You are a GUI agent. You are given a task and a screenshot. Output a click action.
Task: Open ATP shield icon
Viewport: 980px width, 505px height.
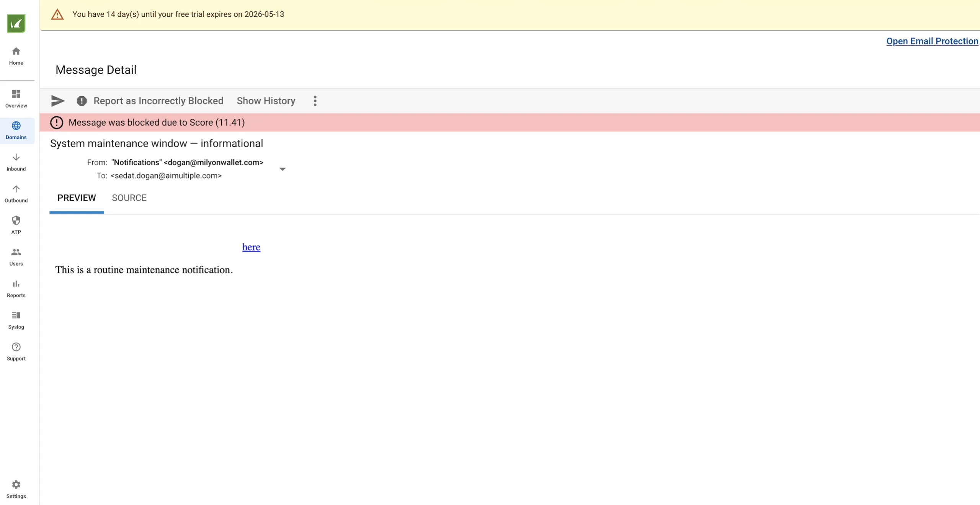[x=16, y=221]
